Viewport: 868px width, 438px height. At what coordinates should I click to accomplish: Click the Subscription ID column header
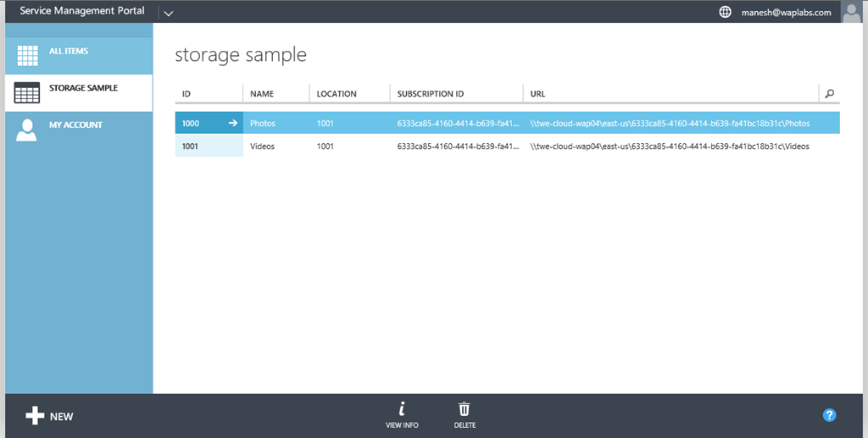click(430, 94)
